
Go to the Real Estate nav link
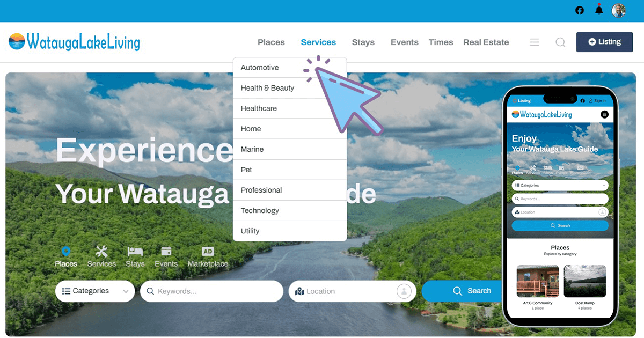pos(486,42)
